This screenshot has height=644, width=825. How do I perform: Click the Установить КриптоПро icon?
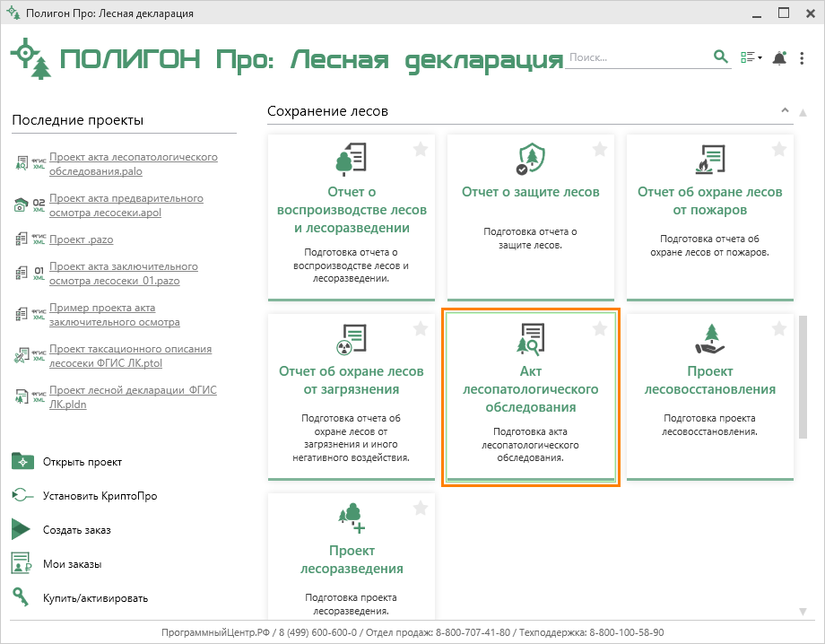[x=22, y=496]
